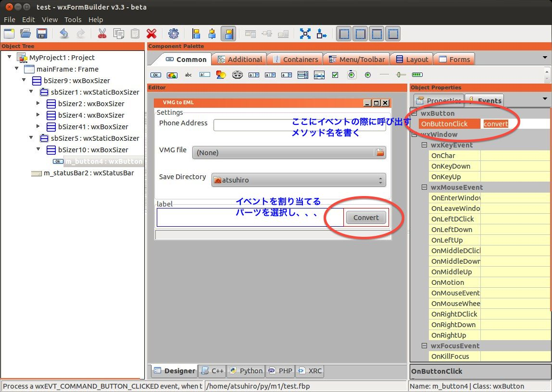
Task: Select the wxBitmapButton component icon
Action: pyautogui.click(x=172, y=74)
